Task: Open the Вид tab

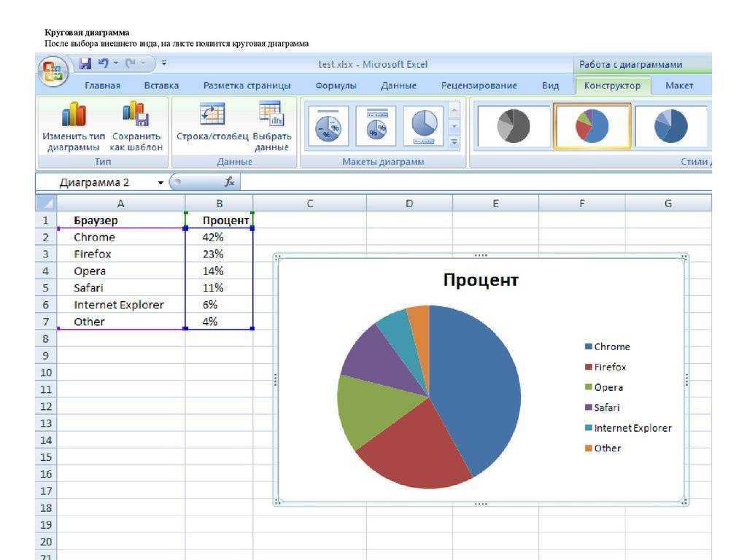Action: (x=550, y=86)
